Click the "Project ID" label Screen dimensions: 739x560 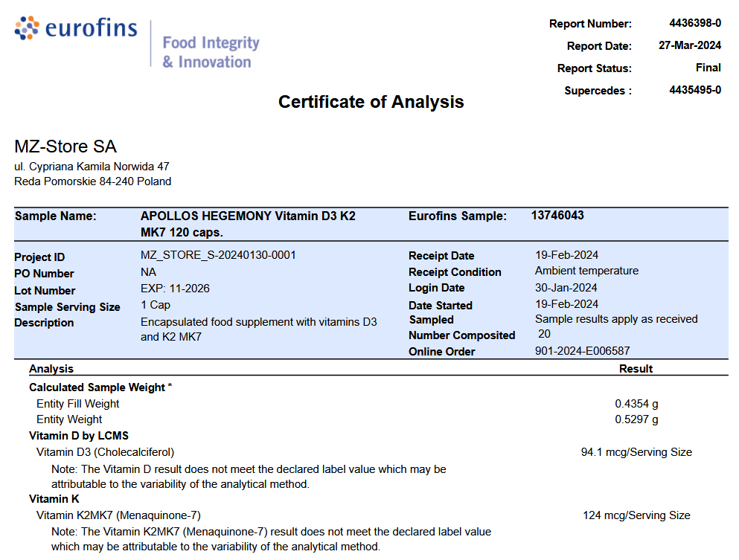(39, 257)
